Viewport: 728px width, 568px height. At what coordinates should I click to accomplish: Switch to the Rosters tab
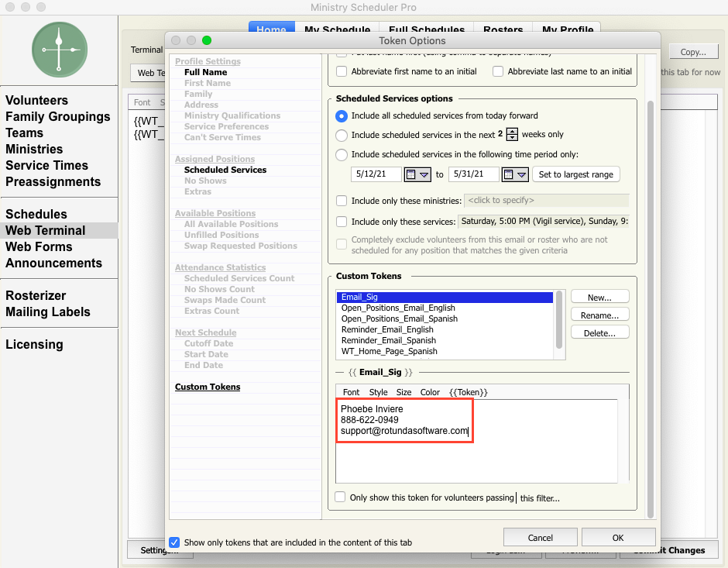[503, 30]
